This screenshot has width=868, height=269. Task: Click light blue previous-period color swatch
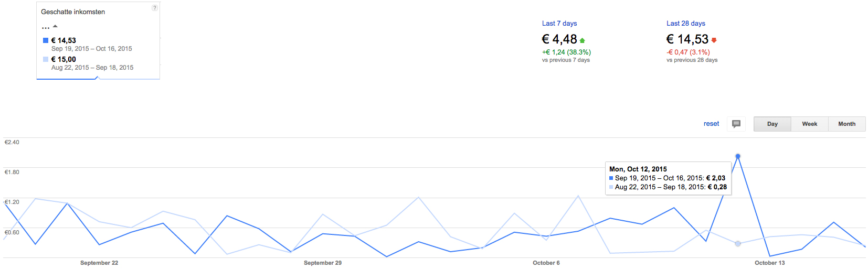[46, 59]
